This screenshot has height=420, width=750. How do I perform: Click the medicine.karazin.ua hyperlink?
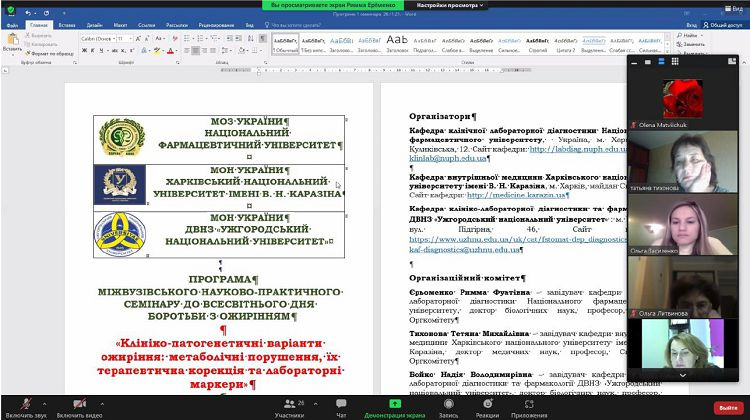(517, 195)
